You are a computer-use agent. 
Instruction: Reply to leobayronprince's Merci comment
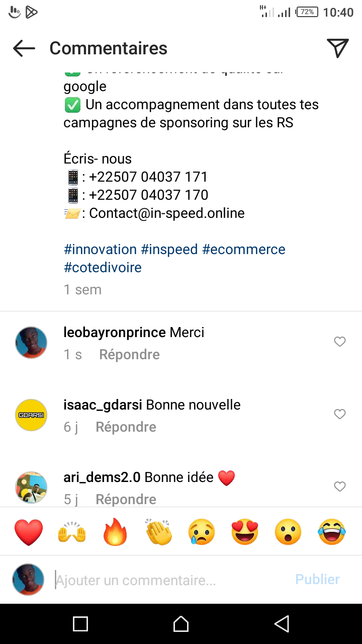129,355
